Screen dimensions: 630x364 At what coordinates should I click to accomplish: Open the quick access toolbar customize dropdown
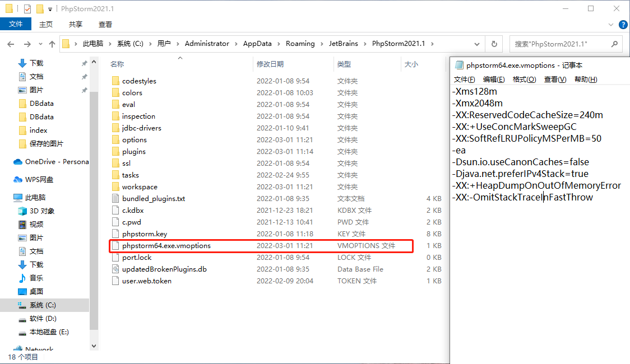50,9
